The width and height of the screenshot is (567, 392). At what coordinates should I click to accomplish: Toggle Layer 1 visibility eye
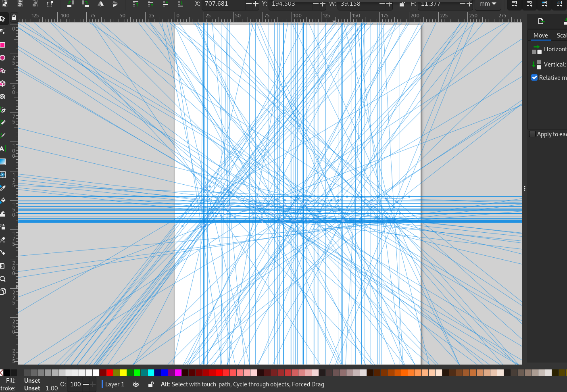[x=136, y=384]
